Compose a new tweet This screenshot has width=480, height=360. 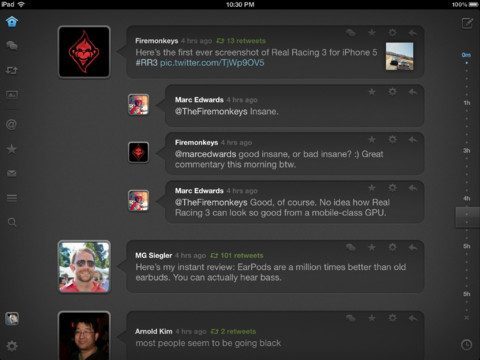point(467,23)
